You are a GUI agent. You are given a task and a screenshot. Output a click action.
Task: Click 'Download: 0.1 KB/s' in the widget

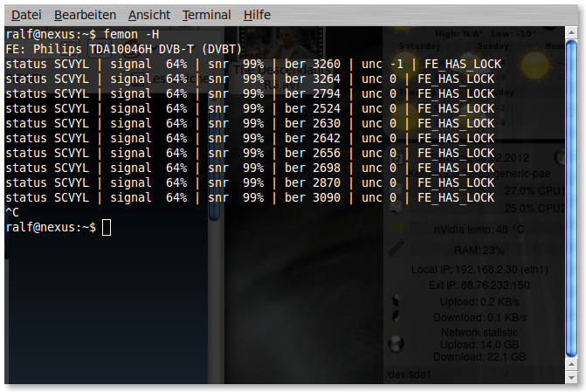(x=479, y=317)
